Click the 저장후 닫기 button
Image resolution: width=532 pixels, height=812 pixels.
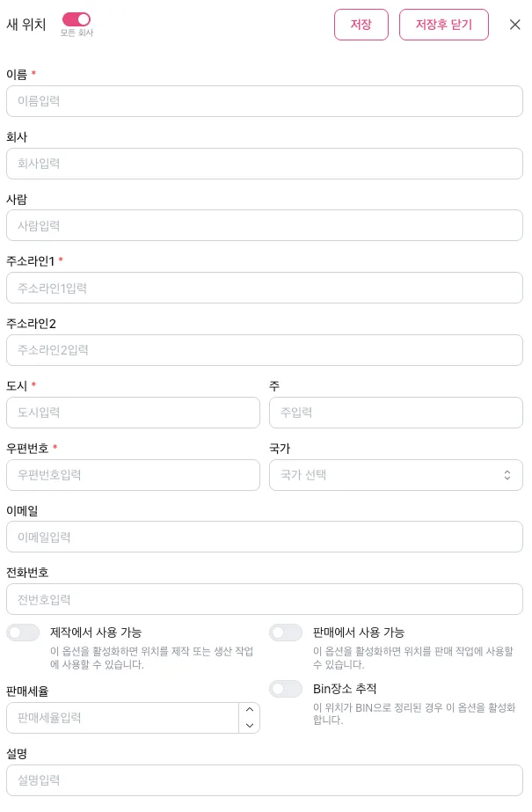click(443, 25)
